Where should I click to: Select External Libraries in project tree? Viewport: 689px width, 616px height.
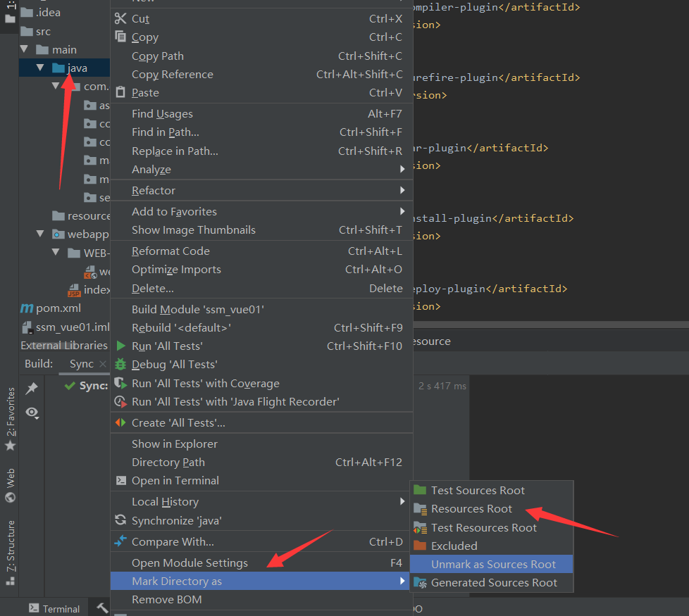click(x=64, y=346)
